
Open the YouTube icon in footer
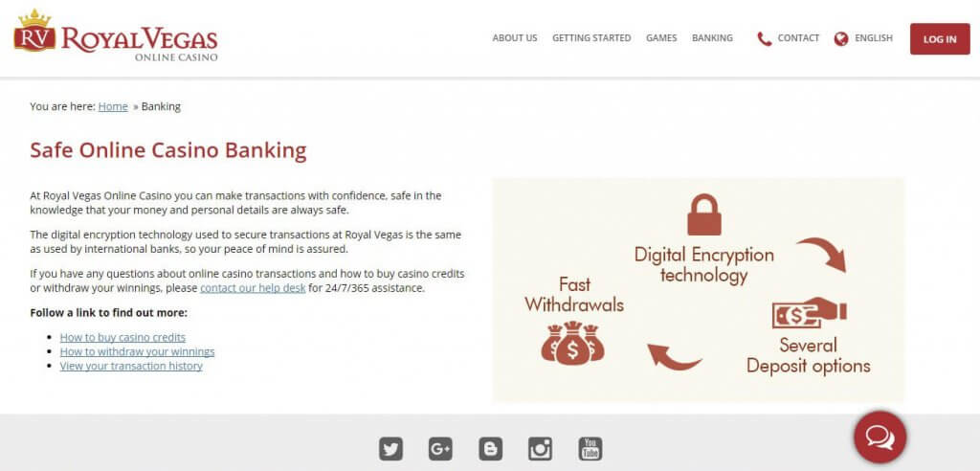pos(590,449)
